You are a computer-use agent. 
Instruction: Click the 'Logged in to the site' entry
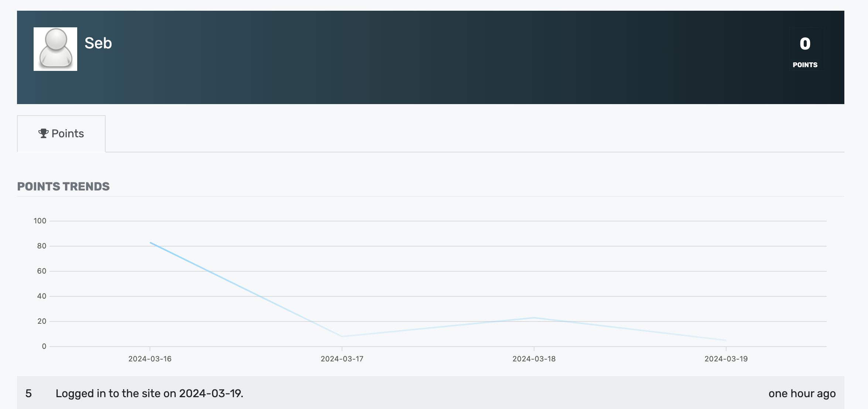pos(149,393)
